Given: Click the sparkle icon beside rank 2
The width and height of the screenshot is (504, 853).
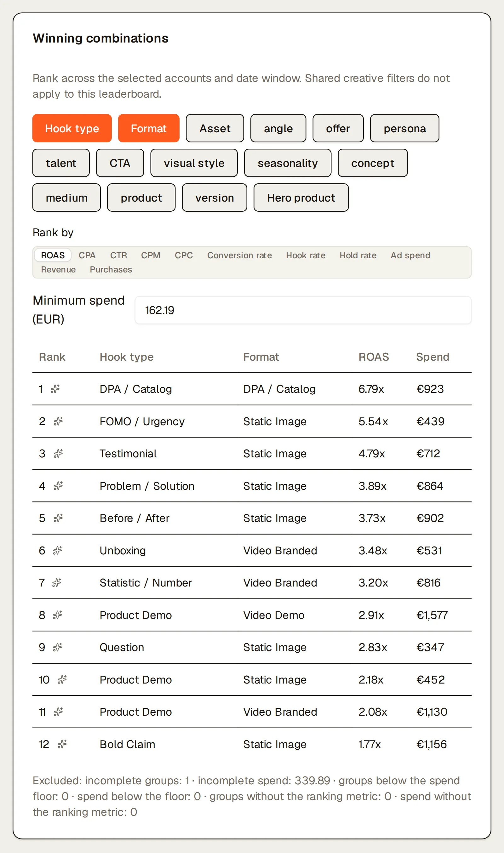Looking at the screenshot, I should [58, 421].
